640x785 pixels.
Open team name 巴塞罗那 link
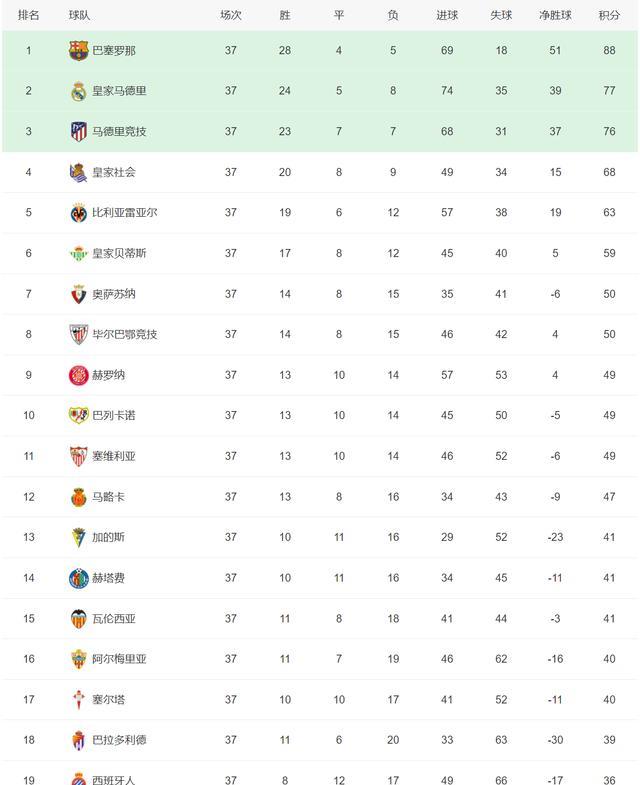114,51
